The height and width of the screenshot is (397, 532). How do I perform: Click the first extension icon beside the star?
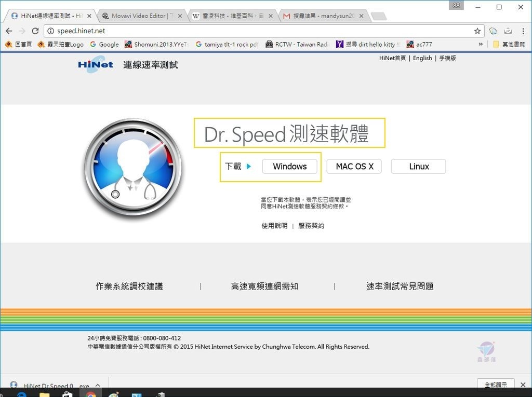493,31
